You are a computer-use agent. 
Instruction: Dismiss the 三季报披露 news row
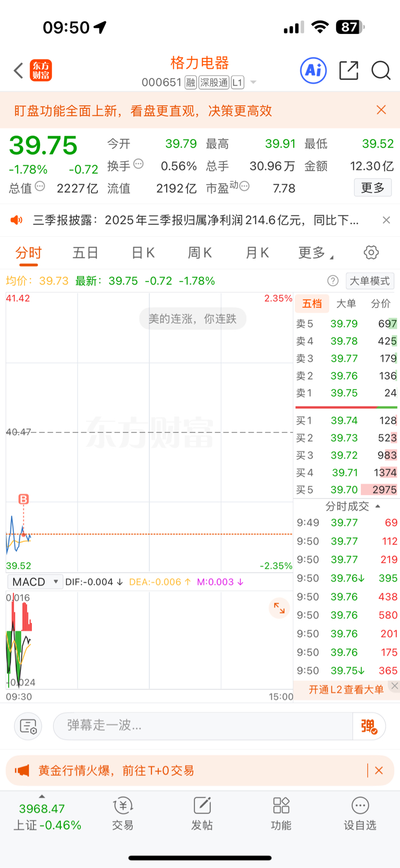click(386, 220)
